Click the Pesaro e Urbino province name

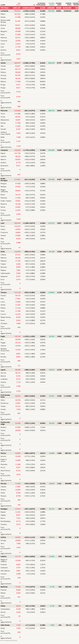4,460
